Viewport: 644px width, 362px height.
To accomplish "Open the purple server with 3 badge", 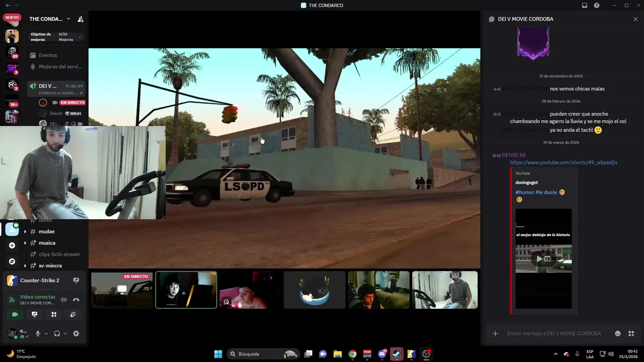I will pos(12,68).
